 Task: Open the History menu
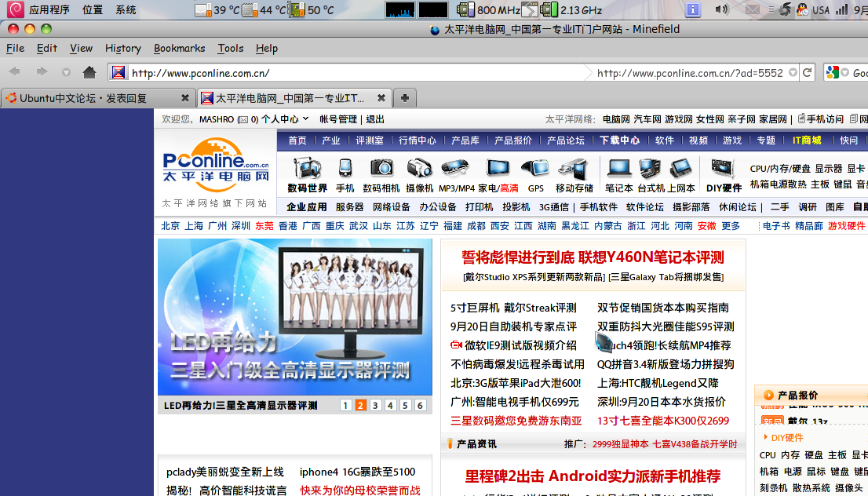(x=123, y=48)
